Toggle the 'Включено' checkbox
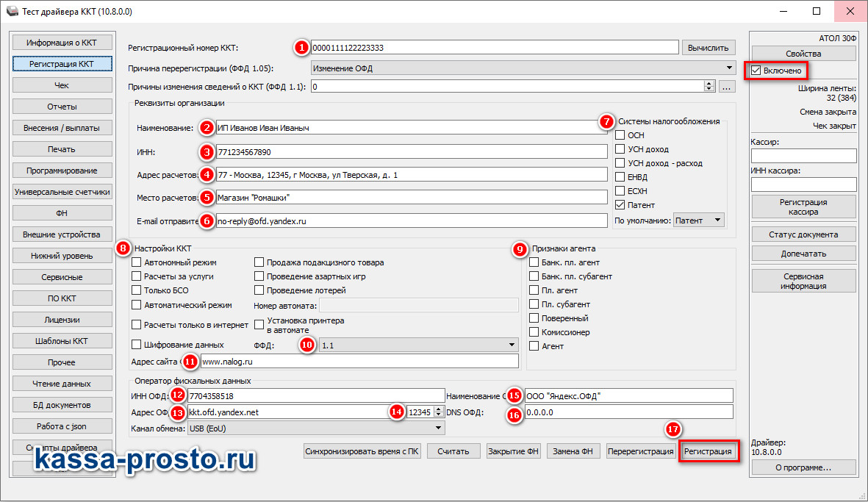The width and height of the screenshot is (868, 502). point(756,71)
